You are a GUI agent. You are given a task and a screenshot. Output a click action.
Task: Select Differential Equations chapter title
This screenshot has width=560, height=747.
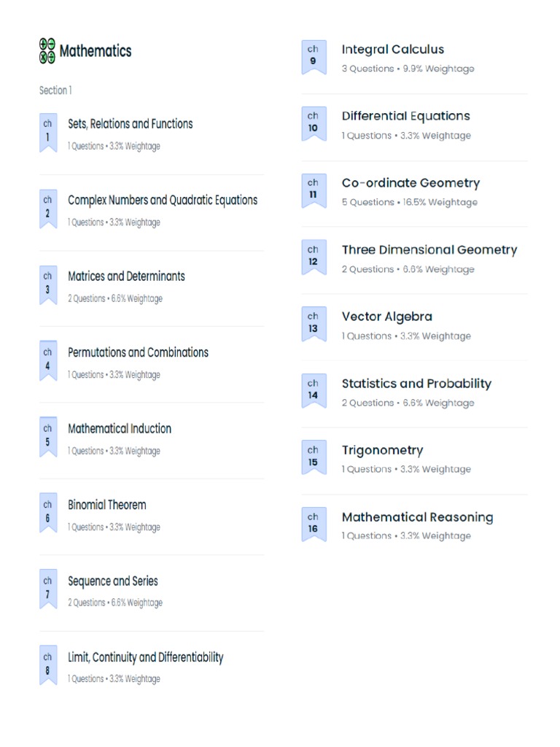406,116
